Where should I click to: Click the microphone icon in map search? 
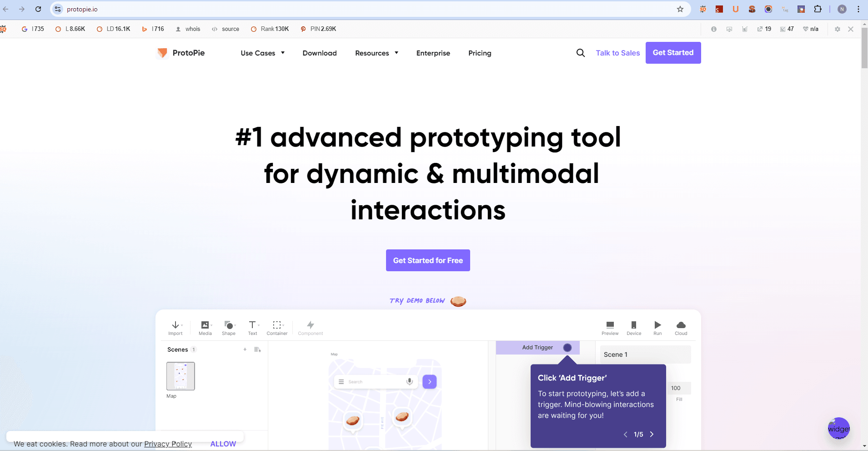coord(410,381)
